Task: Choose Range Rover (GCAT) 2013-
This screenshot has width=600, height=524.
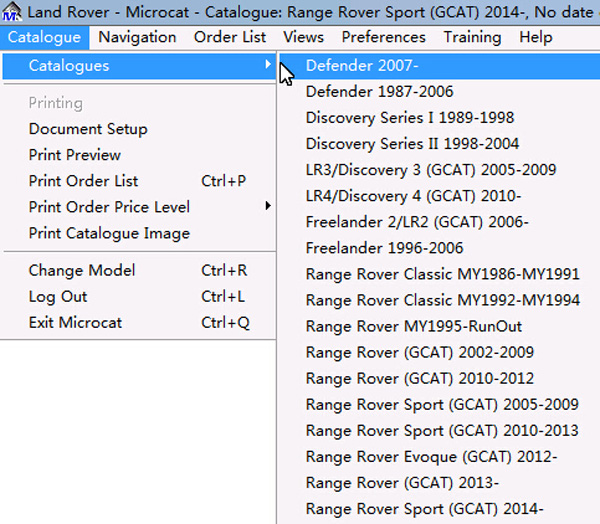Action: coord(440,483)
